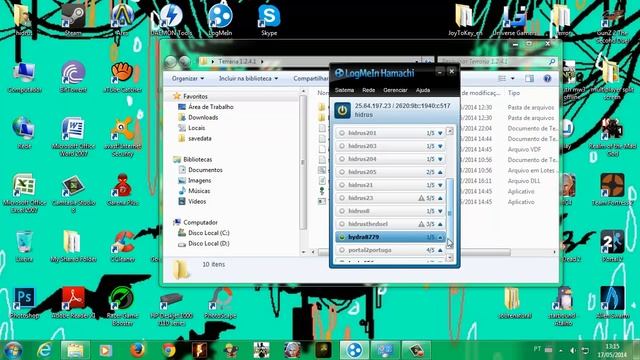Viewport: 640px width, 360px height.
Task: Select BitTorrent desktop icon
Action: click(73, 77)
